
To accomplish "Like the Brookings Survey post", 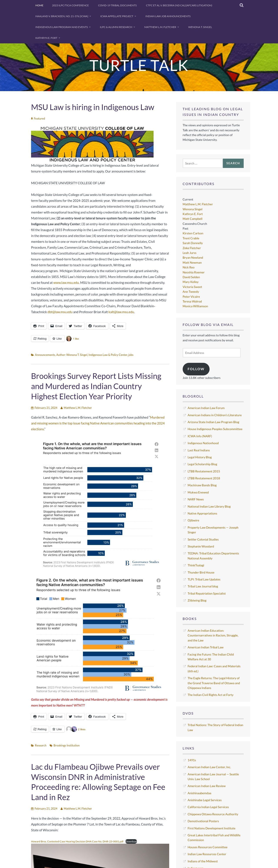I will coord(57,729).
